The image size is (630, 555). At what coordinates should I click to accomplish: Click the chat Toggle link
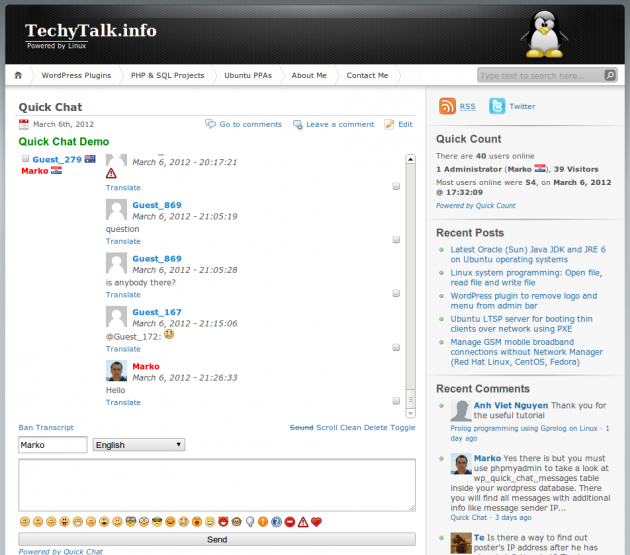[x=403, y=428]
